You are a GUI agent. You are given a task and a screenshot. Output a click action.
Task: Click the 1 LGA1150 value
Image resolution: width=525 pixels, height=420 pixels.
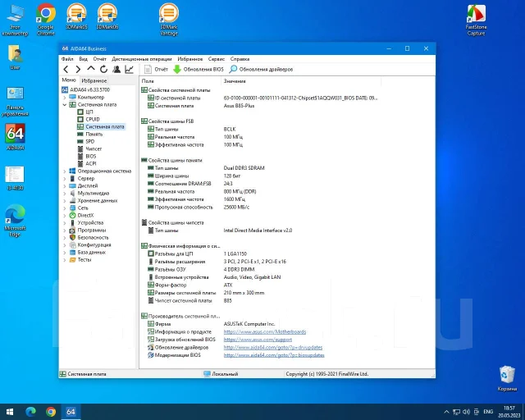[235, 253]
